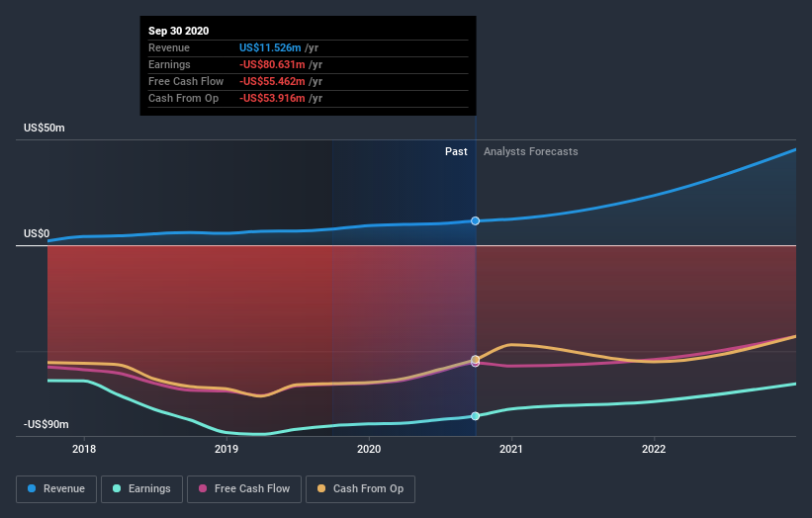
Task: Click the Cash From Op row label in tooltip
Action: point(183,98)
